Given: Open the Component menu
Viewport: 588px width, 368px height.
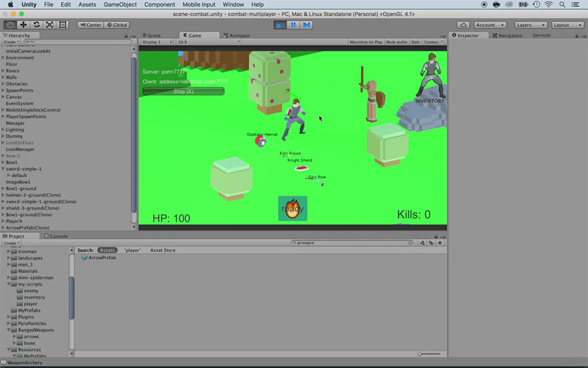Looking at the screenshot, I should point(160,5).
